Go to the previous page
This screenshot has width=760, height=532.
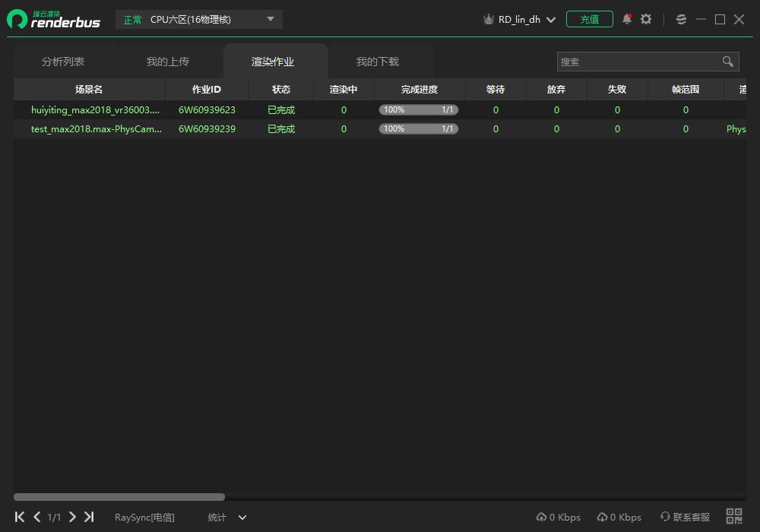click(x=36, y=517)
